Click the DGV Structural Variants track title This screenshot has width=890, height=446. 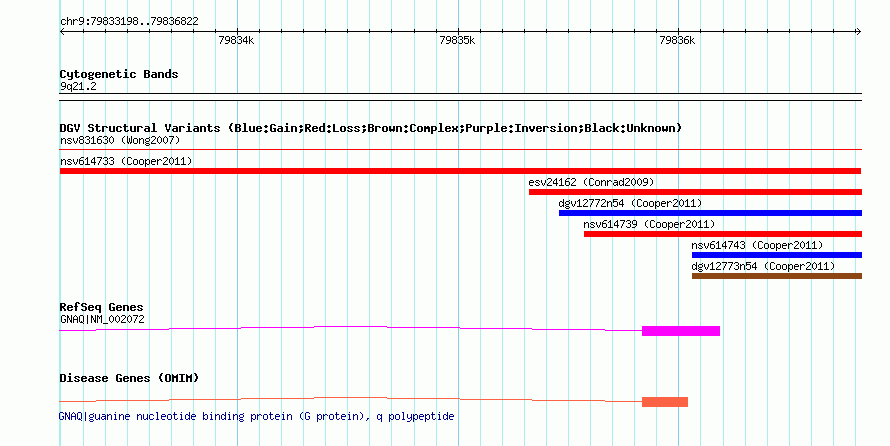pyautogui.click(x=370, y=128)
